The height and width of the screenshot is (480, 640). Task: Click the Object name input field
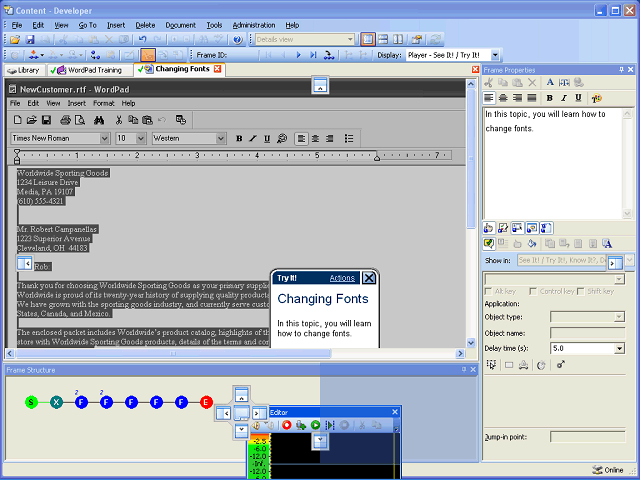(587, 333)
